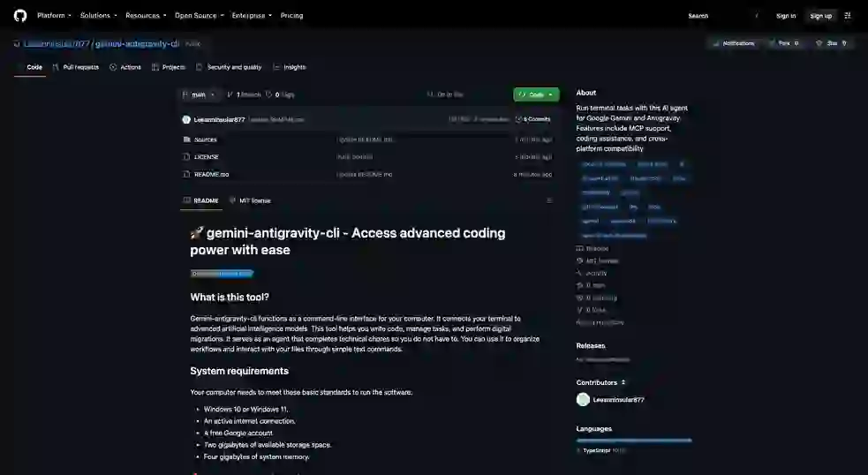
Task: Go to the Pricing page
Action: pyautogui.click(x=291, y=16)
